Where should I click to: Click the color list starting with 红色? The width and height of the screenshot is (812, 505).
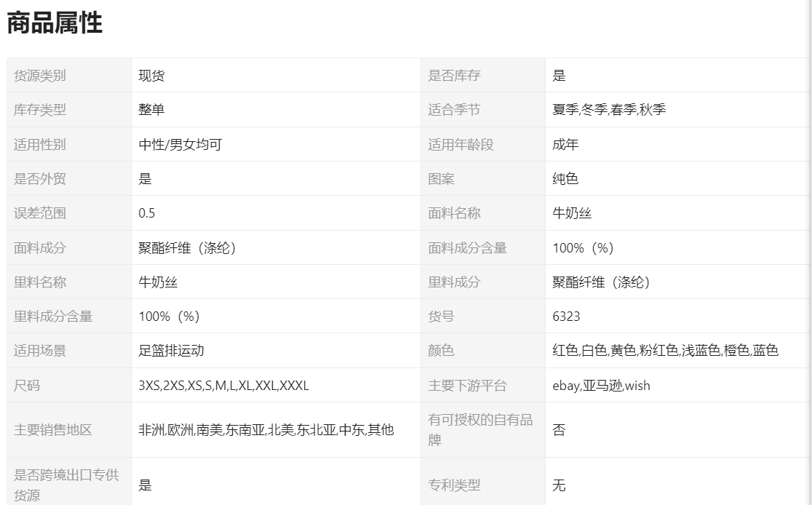tap(665, 351)
